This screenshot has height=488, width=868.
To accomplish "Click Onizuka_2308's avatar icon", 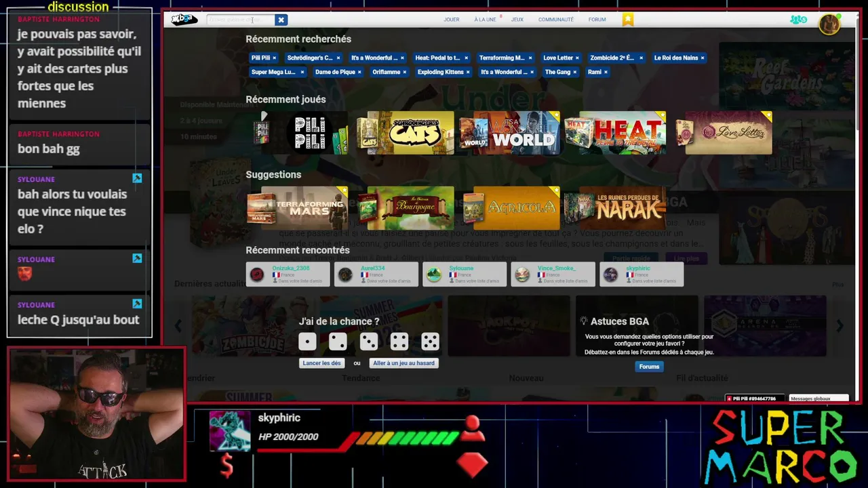I will 257,274.
